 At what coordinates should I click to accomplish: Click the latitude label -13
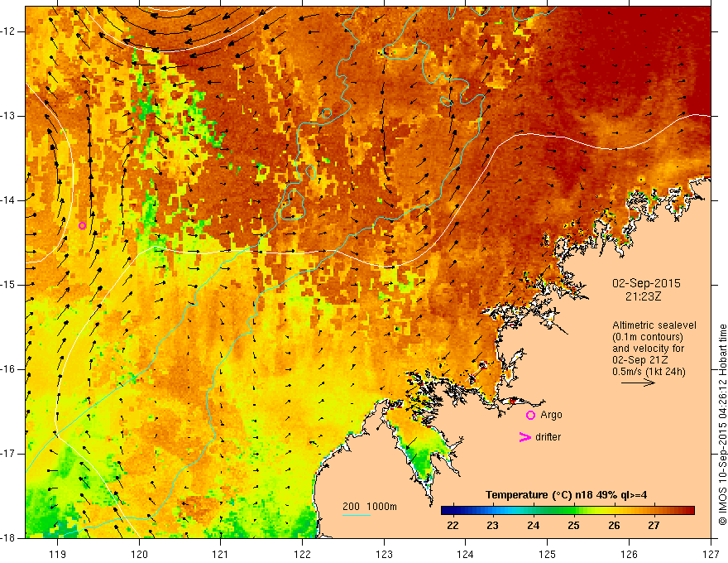pos(8,116)
